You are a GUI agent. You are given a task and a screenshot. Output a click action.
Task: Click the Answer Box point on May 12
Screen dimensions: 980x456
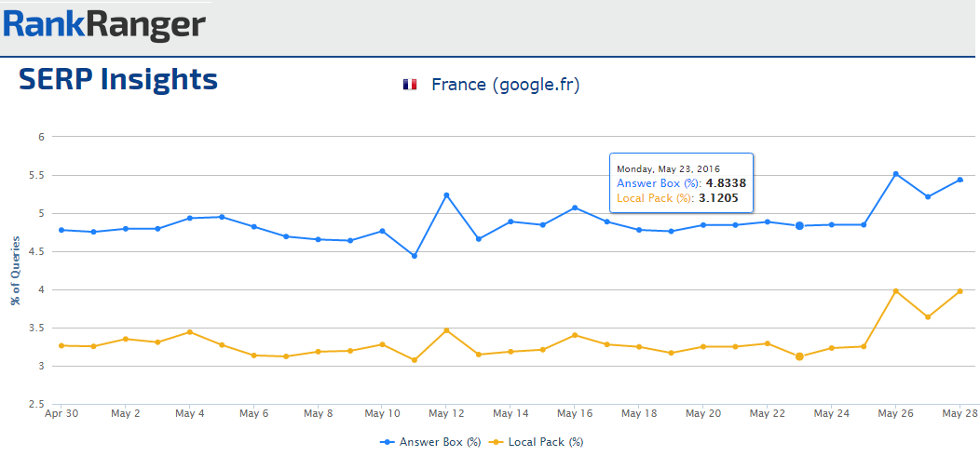(x=447, y=195)
